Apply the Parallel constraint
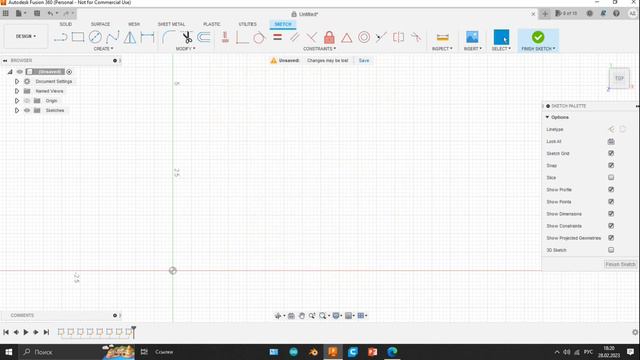The width and height of the screenshot is (640, 360). [x=295, y=38]
